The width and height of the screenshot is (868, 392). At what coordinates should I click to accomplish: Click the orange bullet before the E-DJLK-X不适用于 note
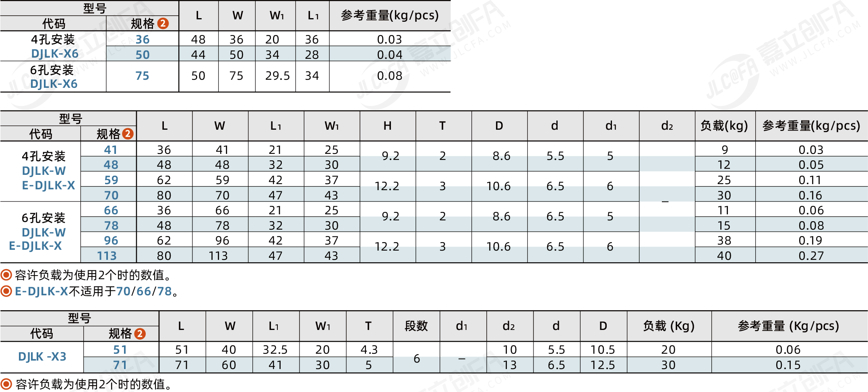pyautogui.click(x=6, y=291)
